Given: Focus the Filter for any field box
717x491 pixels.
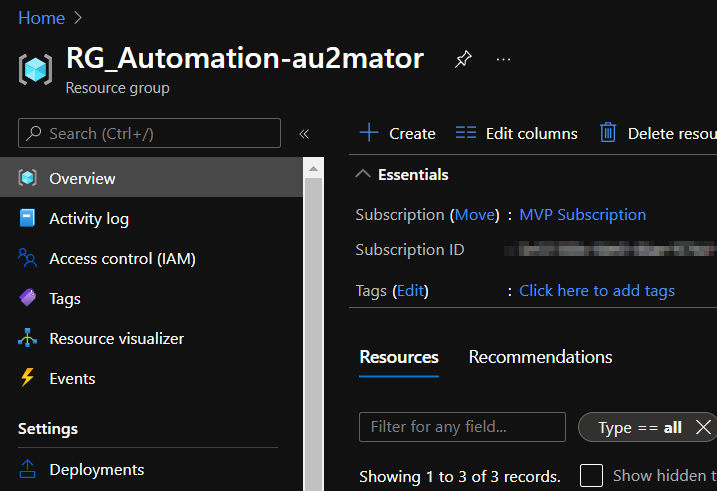Looking at the screenshot, I should (462, 427).
